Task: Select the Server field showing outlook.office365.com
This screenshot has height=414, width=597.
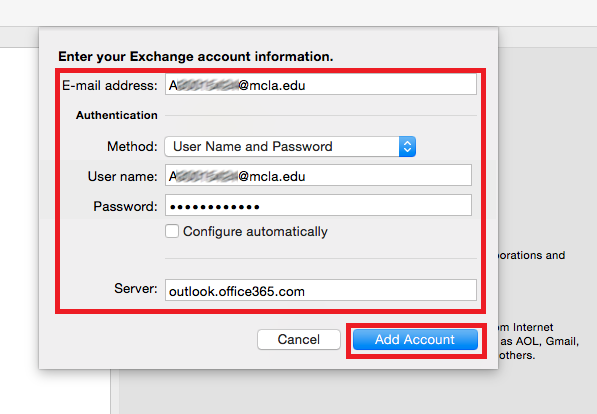Action: 321,290
